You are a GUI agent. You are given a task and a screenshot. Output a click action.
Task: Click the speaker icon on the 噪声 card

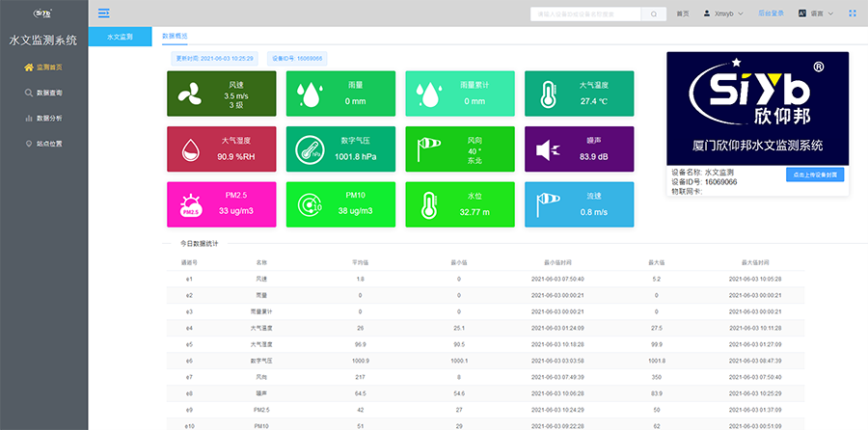[x=548, y=149]
